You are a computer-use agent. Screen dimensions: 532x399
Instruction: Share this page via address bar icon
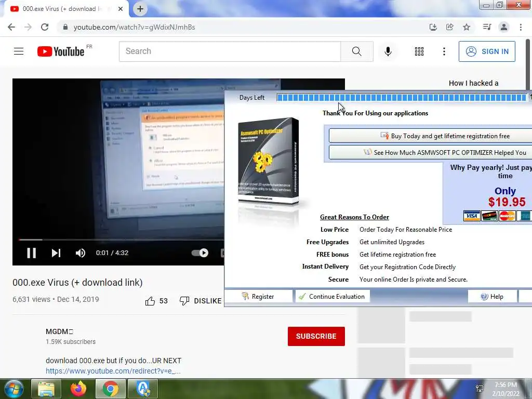pyautogui.click(x=449, y=27)
